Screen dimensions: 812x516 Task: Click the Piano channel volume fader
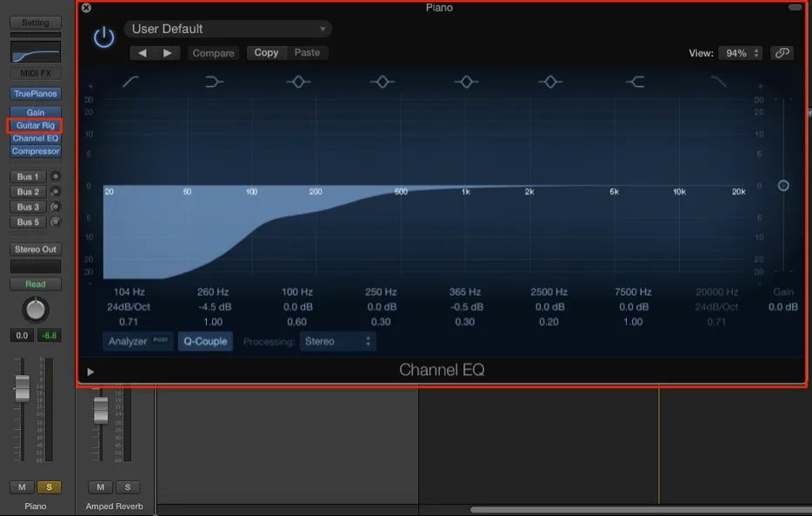click(22, 389)
